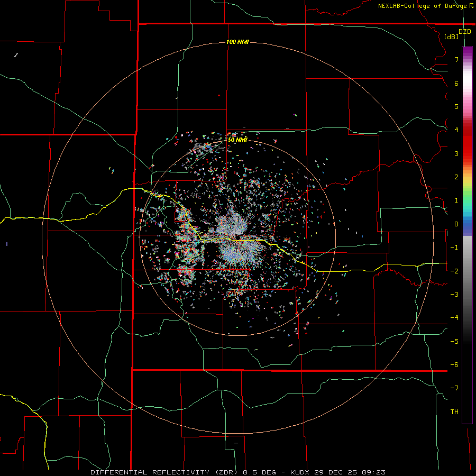Viewport: 476px width, 476px height.
Task: Click the 09:23 timestamp
Action: coord(374,472)
